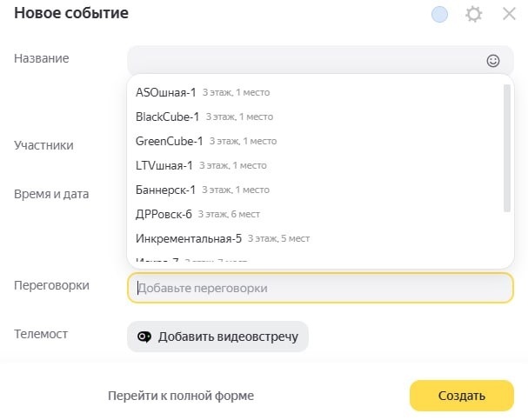This screenshot has height=420, width=528.
Task: Click the yellow Создать button
Action: click(461, 396)
